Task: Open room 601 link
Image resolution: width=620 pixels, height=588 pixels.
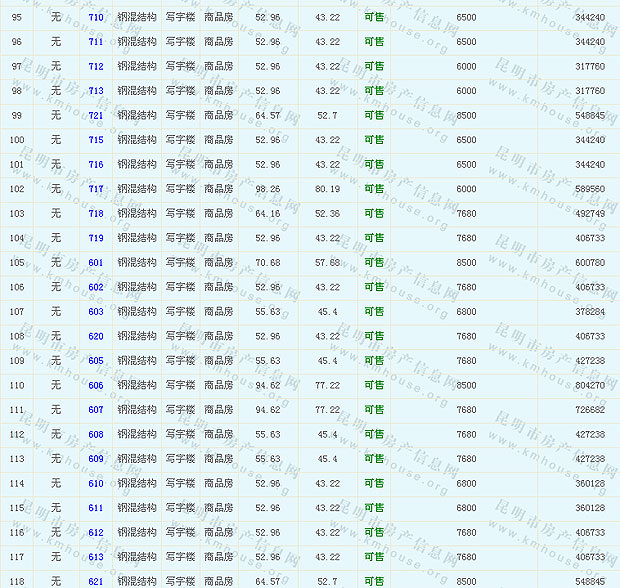Action: click(x=95, y=263)
